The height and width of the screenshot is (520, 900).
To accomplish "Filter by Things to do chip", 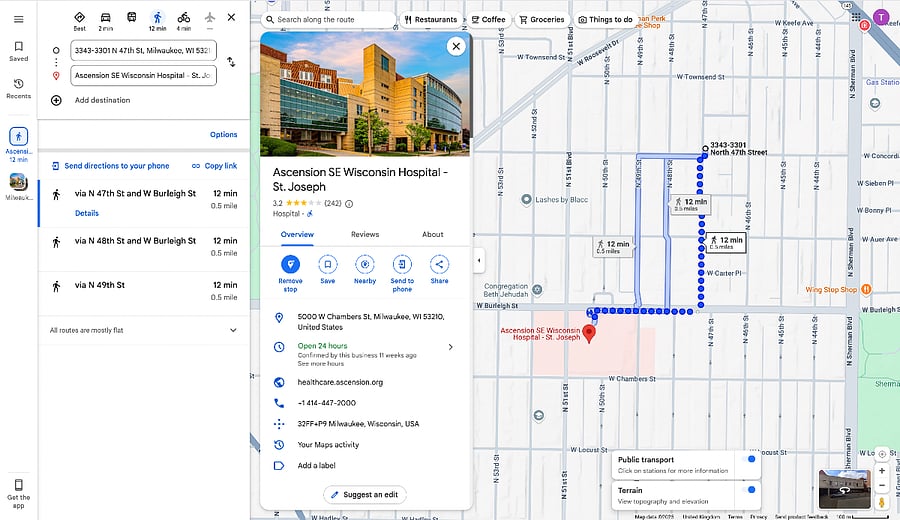I will 605,20.
